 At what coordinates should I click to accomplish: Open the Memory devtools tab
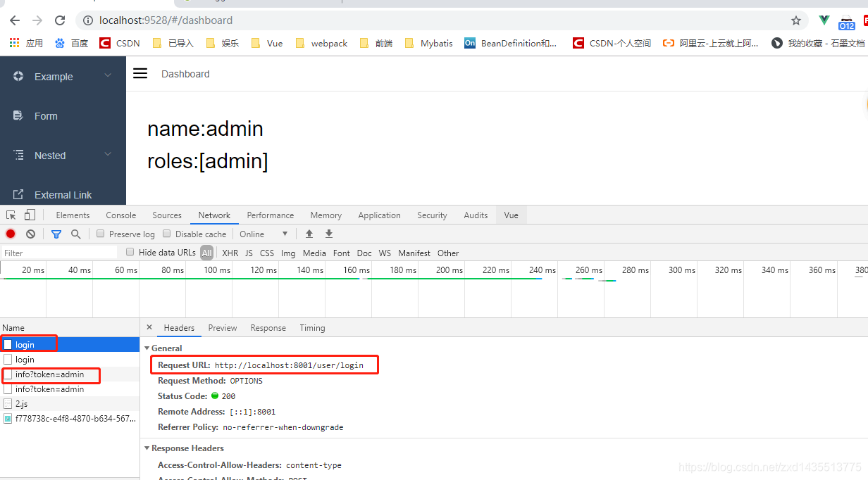pyautogui.click(x=325, y=215)
